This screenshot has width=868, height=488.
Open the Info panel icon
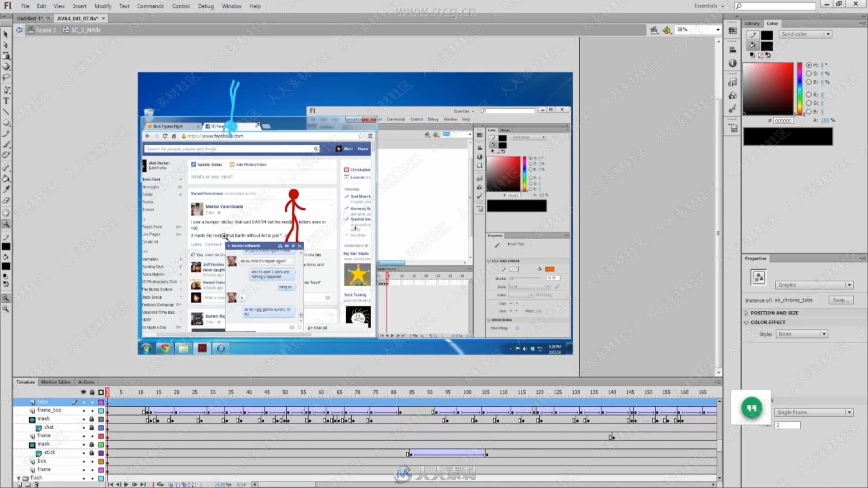[x=733, y=63]
